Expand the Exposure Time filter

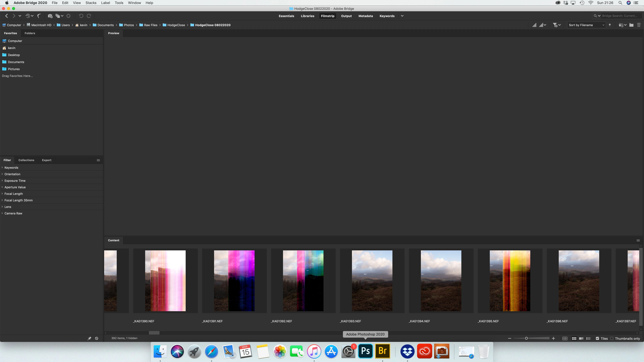pos(15,181)
